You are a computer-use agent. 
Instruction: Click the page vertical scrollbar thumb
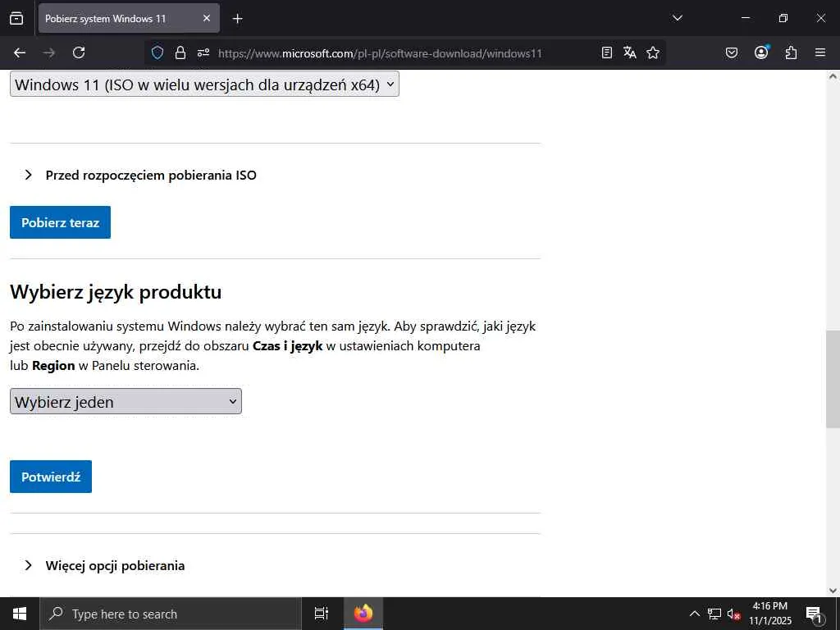833,379
